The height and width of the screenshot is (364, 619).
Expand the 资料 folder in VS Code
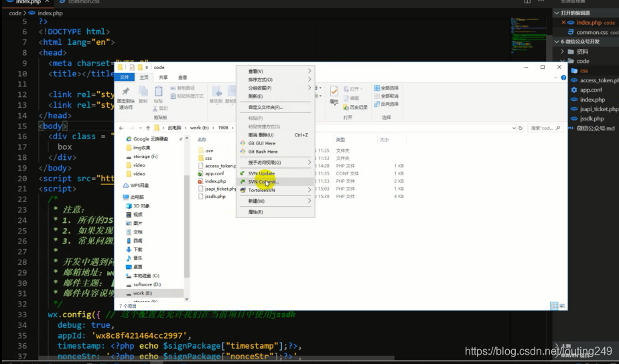click(562, 52)
